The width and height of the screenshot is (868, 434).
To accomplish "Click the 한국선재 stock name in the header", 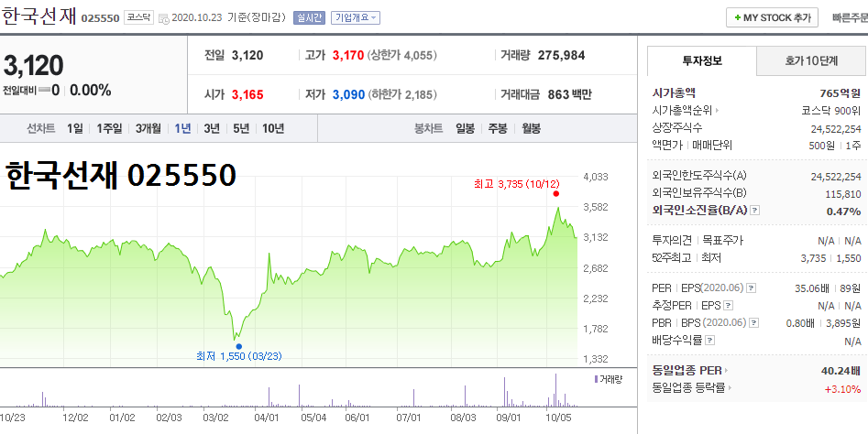I will (38, 16).
